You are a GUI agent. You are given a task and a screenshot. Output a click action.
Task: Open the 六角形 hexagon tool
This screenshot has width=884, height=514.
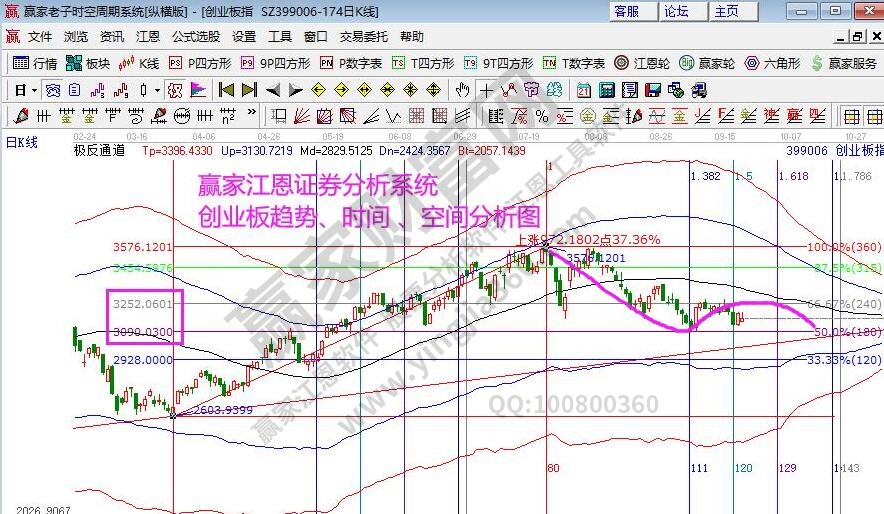coord(771,63)
